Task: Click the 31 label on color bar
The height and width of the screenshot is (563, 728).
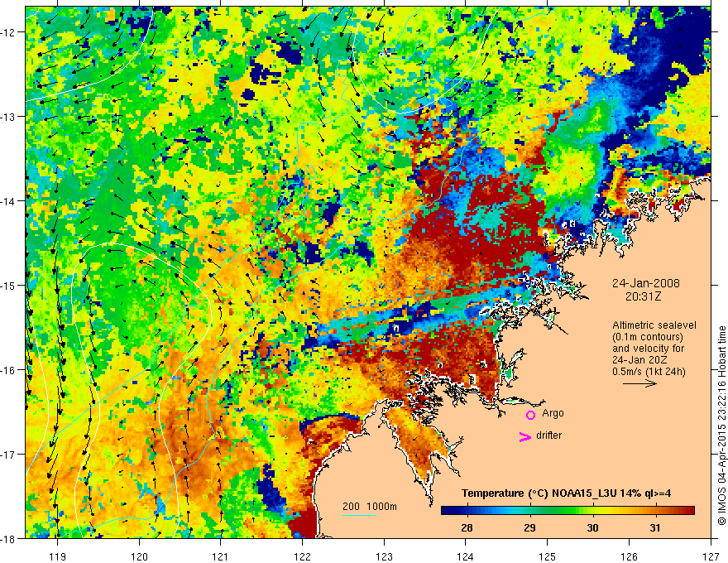Action: [655, 528]
